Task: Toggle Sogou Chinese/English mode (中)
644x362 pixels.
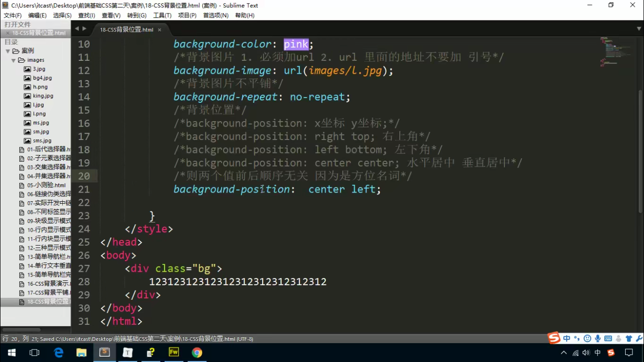Action: pos(567,339)
